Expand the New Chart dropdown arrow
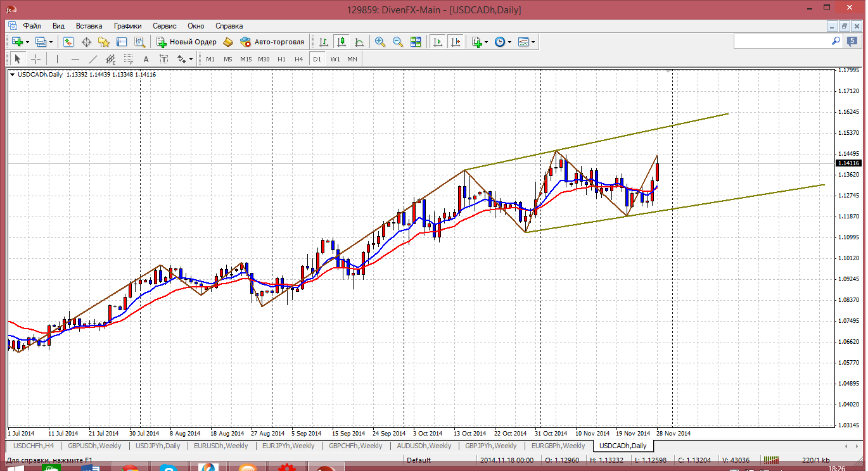This screenshot has width=868, height=471. (27, 42)
